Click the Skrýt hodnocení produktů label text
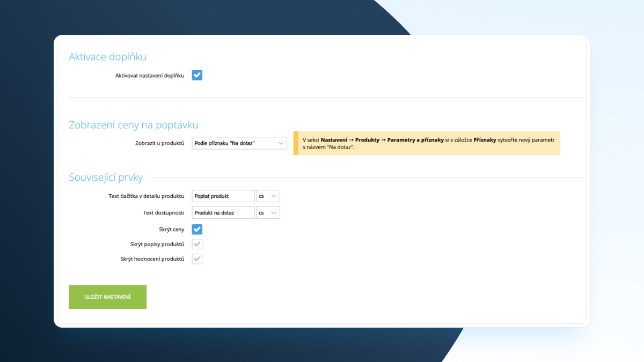This screenshot has height=362, width=644. pos(152,259)
